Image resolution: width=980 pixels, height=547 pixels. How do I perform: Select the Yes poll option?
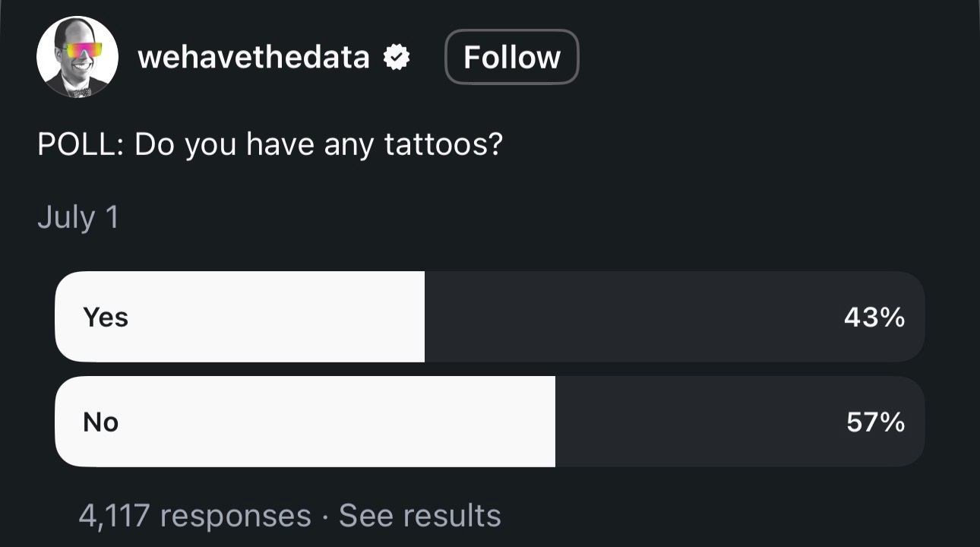point(489,317)
